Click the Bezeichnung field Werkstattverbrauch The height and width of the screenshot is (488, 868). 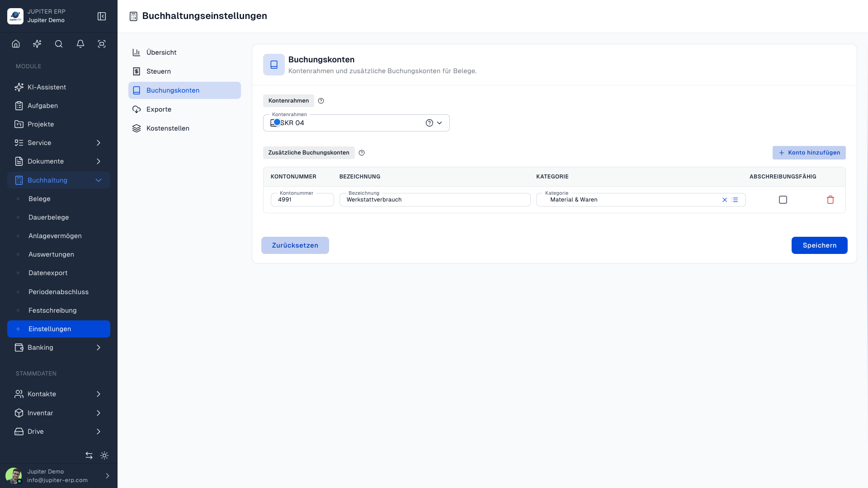click(x=435, y=200)
